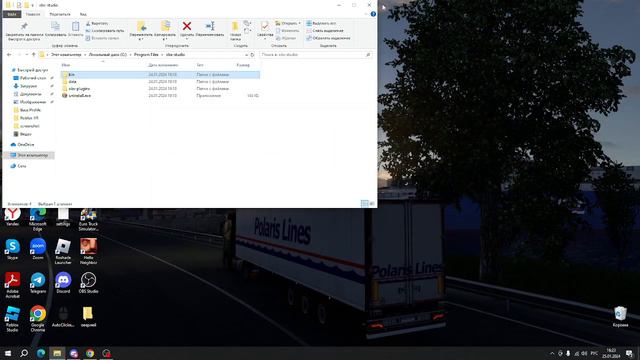Screen dimensions: 640x360
Task: Click Program Files in address breadcrumb
Action: coord(146,55)
